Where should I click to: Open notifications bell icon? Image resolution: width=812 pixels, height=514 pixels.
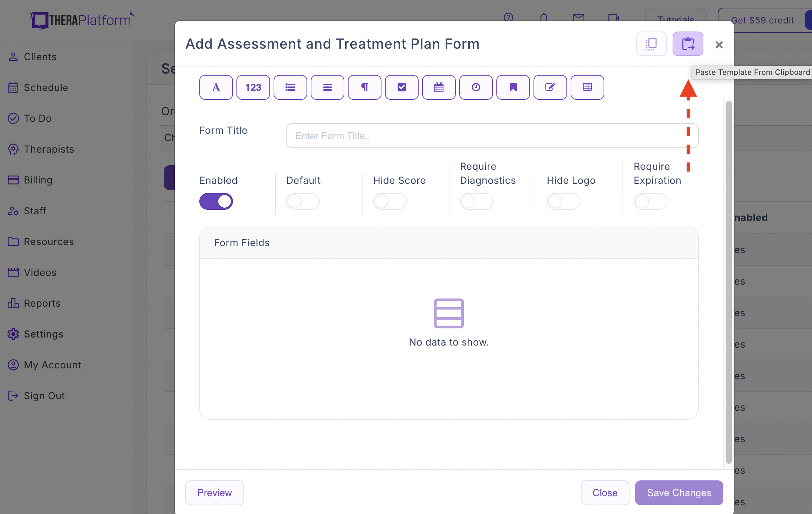[x=544, y=17]
